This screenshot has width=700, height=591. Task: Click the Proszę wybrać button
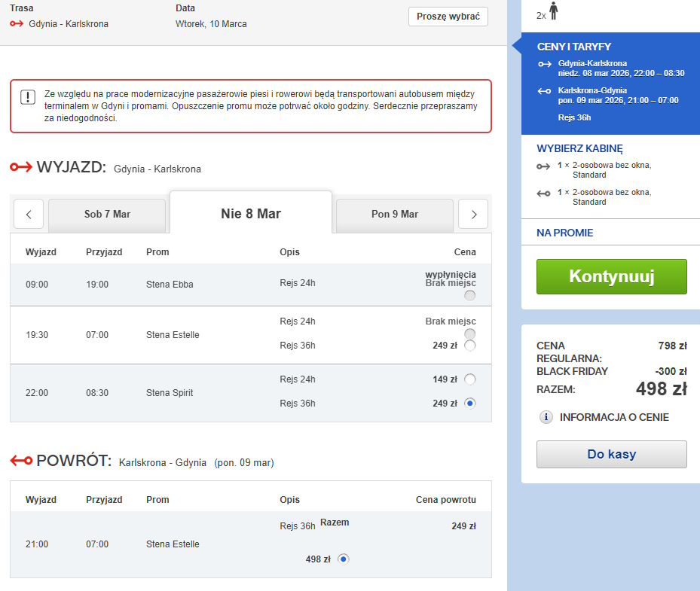click(x=448, y=17)
